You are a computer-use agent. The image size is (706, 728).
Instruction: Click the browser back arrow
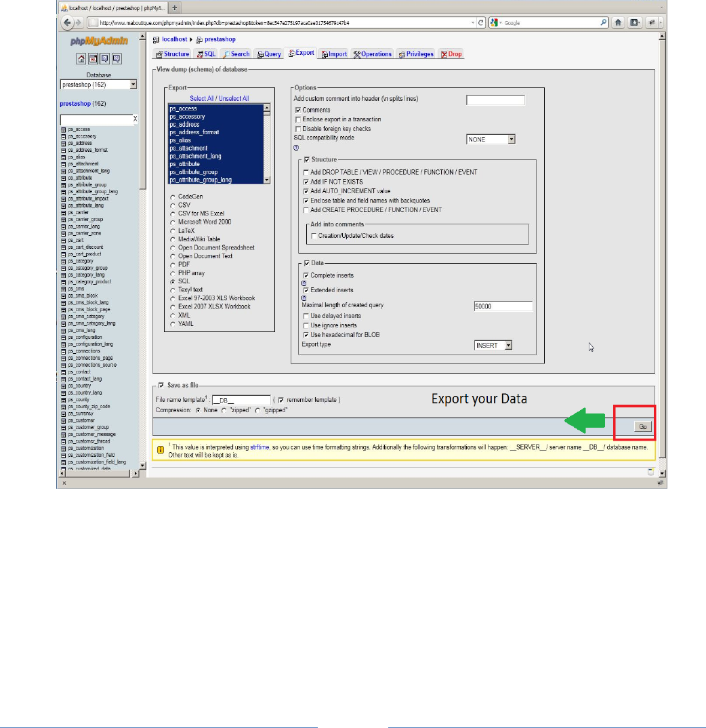(68, 22)
